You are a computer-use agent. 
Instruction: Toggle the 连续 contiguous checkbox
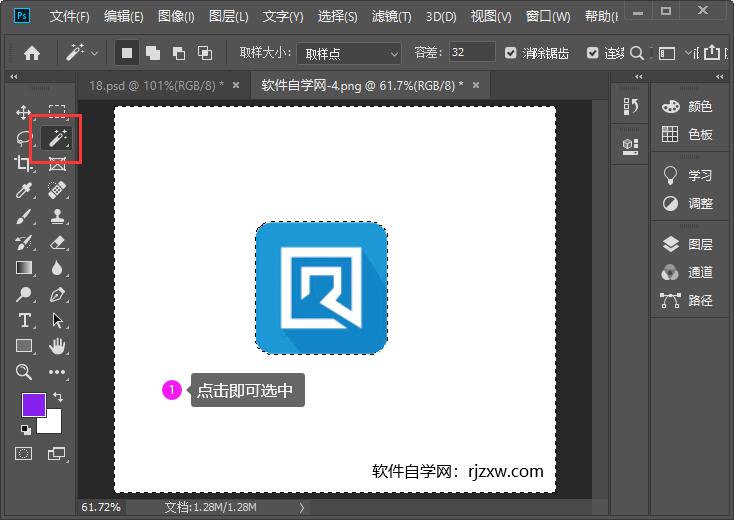[x=593, y=53]
